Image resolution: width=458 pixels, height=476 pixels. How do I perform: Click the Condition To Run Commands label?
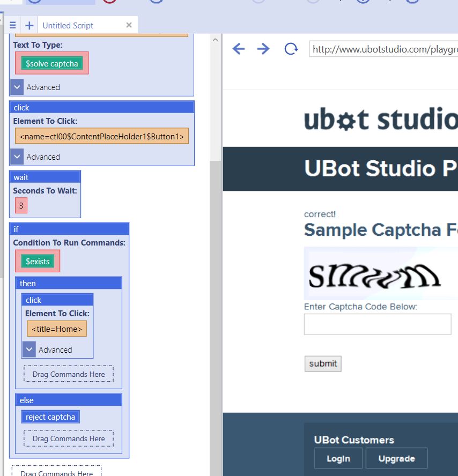69,242
